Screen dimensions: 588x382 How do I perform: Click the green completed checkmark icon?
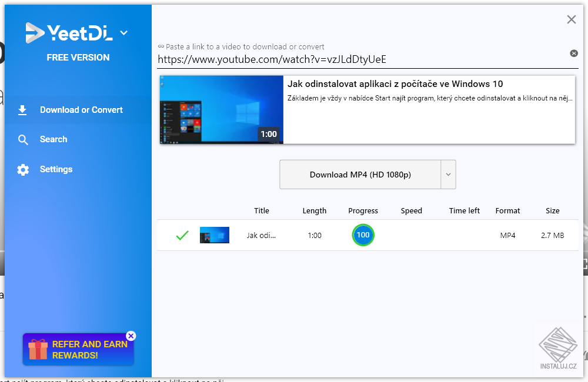point(182,236)
